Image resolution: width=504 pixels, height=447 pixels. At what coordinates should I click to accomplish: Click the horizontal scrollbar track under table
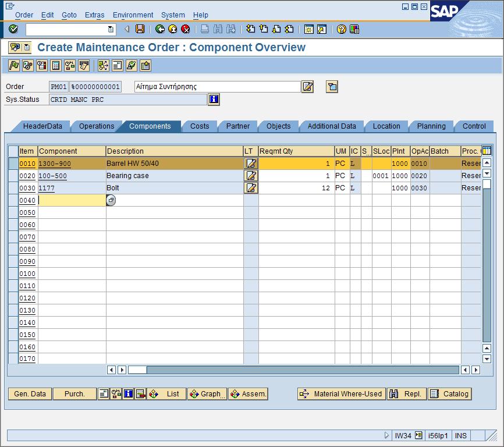pyautogui.click(x=302, y=370)
